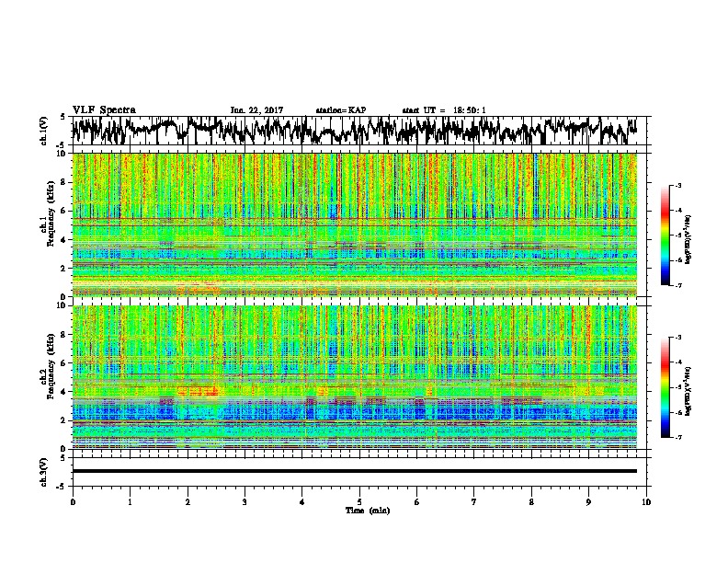
Task: Click the "-3" tick on ch.2 colorbar
Action: coord(677,338)
